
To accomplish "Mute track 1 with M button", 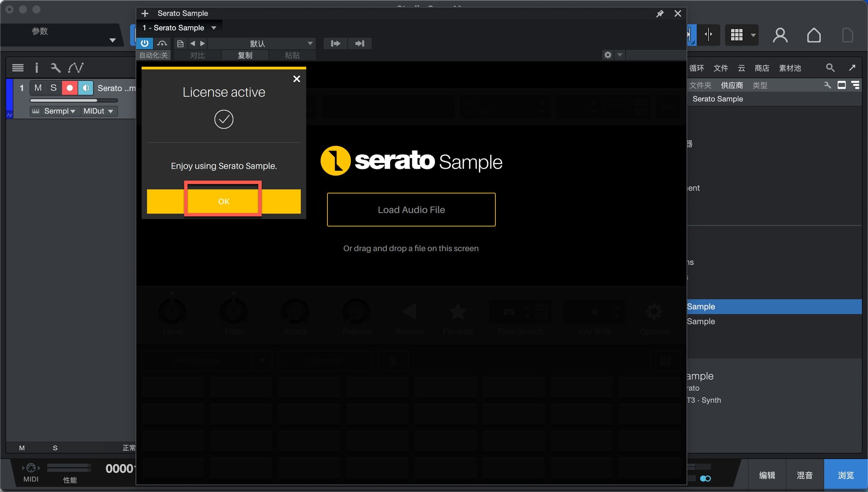I will pos(38,88).
